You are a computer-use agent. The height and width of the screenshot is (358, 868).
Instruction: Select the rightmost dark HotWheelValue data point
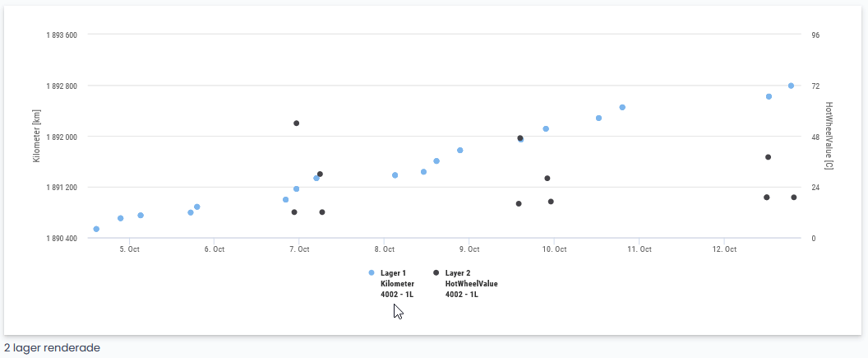794,198
